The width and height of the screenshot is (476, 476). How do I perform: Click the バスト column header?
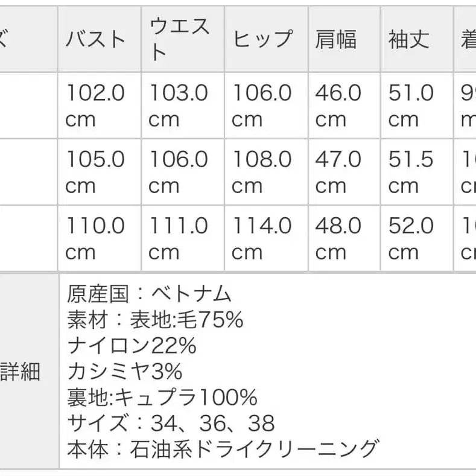click(95, 40)
